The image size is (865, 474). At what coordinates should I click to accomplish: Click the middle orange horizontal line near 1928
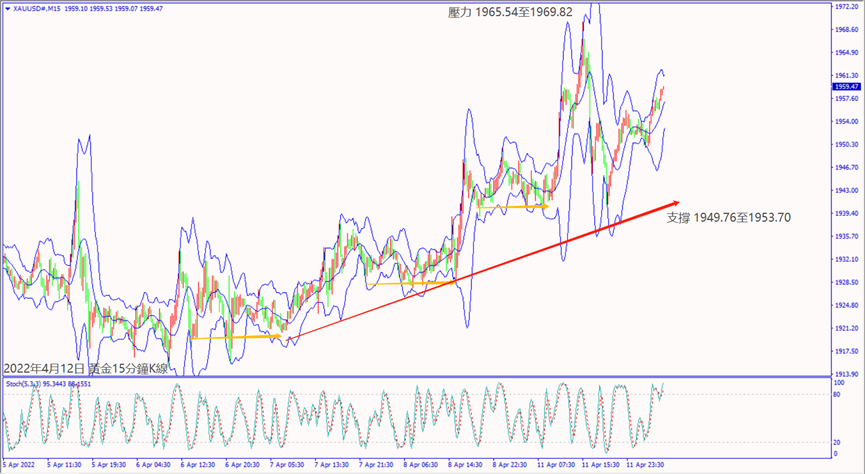tap(405, 284)
